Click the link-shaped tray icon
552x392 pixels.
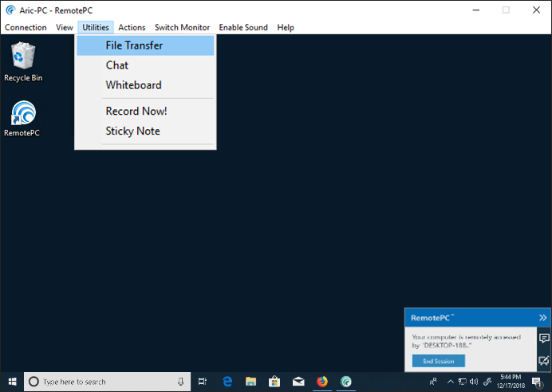pyautogui.click(x=487, y=382)
